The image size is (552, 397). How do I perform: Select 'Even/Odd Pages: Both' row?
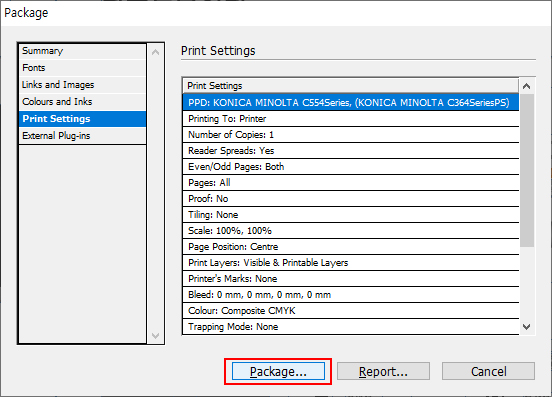(x=351, y=166)
